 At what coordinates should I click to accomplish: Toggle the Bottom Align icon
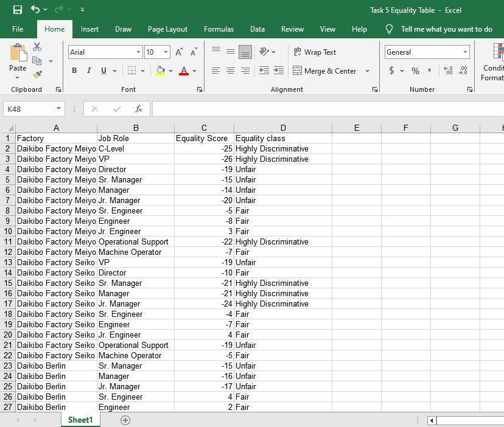click(245, 52)
